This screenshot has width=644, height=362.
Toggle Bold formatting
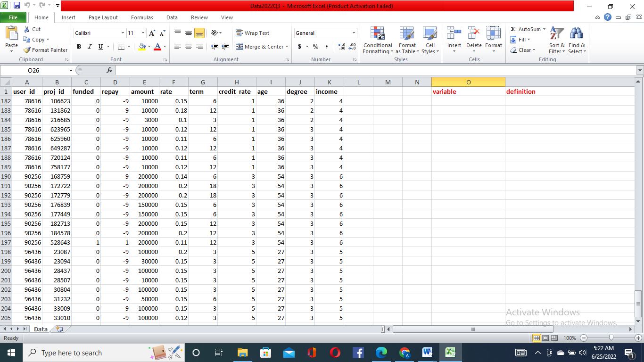pyautogui.click(x=79, y=47)
